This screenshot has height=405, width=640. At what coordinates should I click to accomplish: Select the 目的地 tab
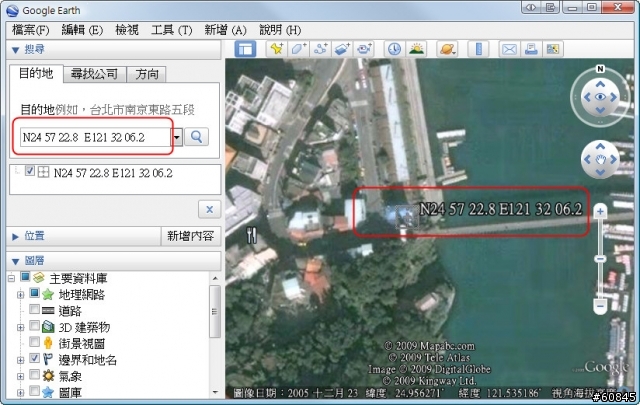tap(36, 73)
